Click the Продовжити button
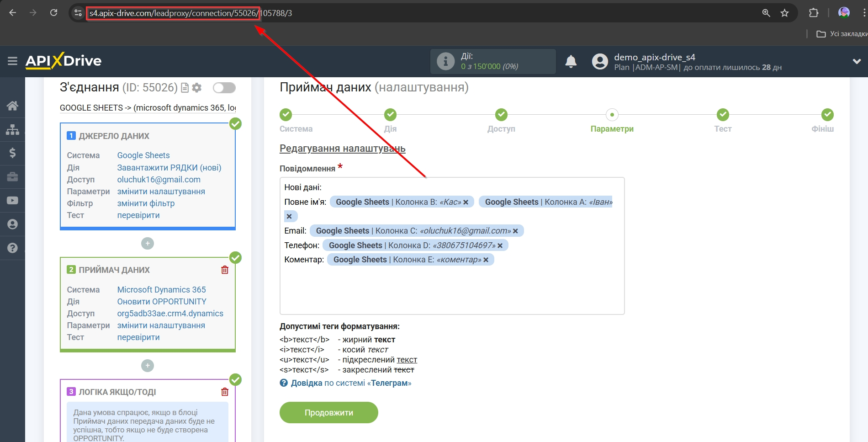Viewport: 868px width, 442px height. (329, 412)
